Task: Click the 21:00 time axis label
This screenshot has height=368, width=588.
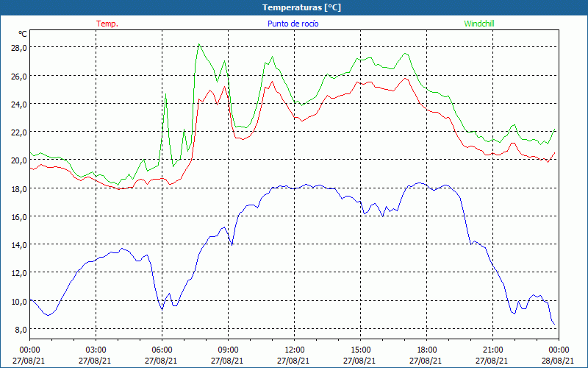Action: (x=492, y=350)
